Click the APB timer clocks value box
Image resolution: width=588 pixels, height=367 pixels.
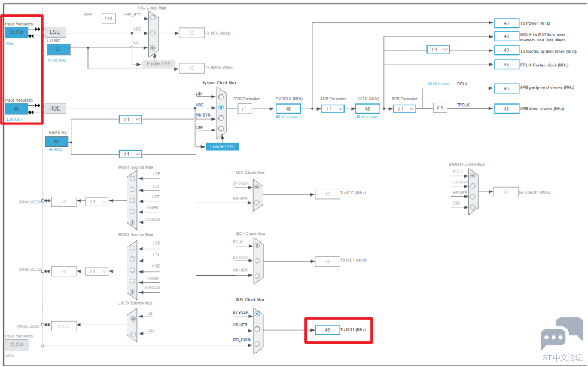coord(507,109)
